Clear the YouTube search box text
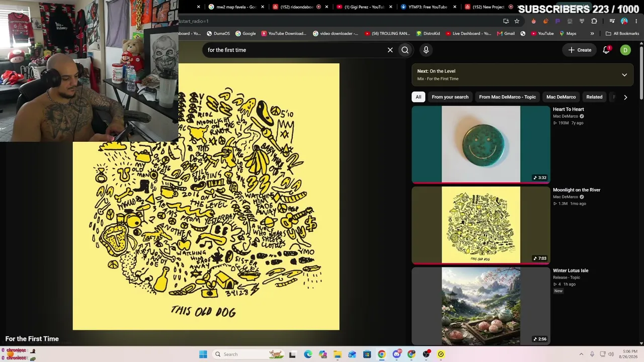The width and height of the screenshot is (644, 362). [x=390, y=50]
